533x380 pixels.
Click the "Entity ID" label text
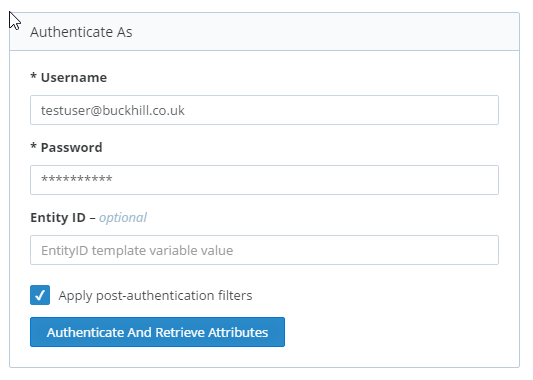(58, 218)
